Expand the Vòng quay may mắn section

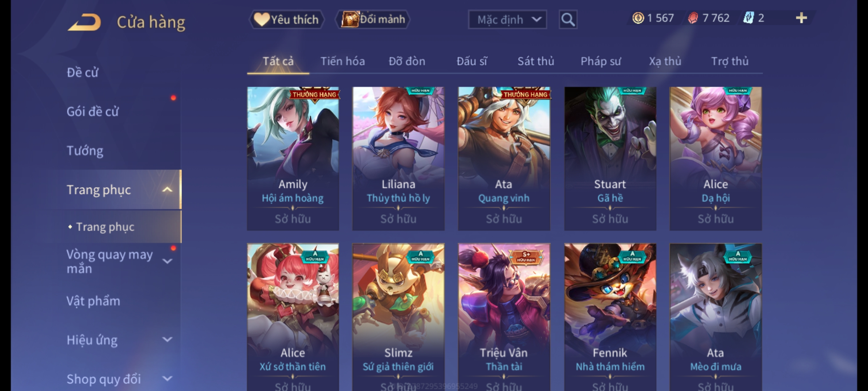[x=167, y=261]
